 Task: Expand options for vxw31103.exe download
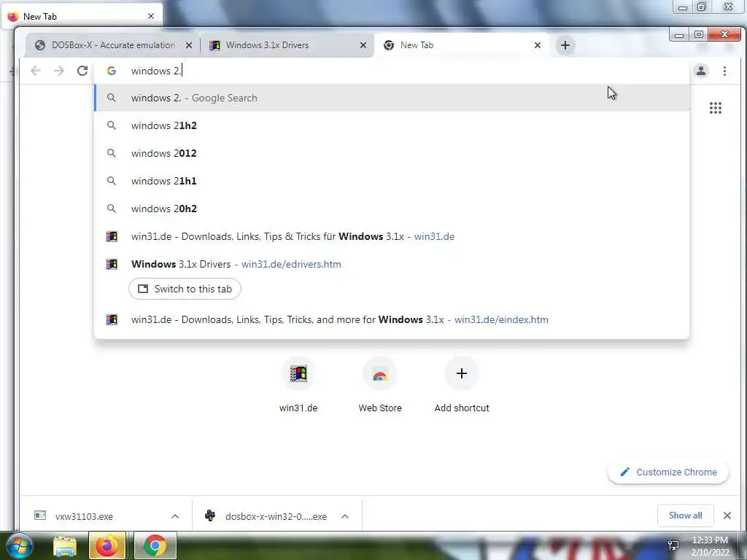point(175,516)
